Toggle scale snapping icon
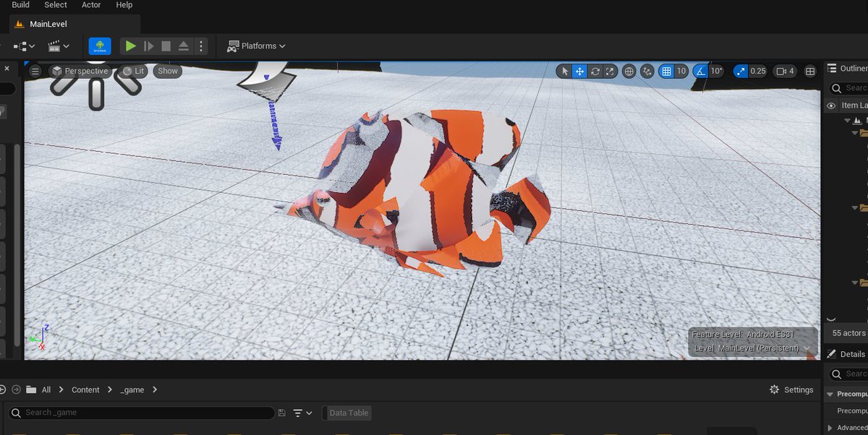Screen dimensions: 868x435 pos(740,71)
